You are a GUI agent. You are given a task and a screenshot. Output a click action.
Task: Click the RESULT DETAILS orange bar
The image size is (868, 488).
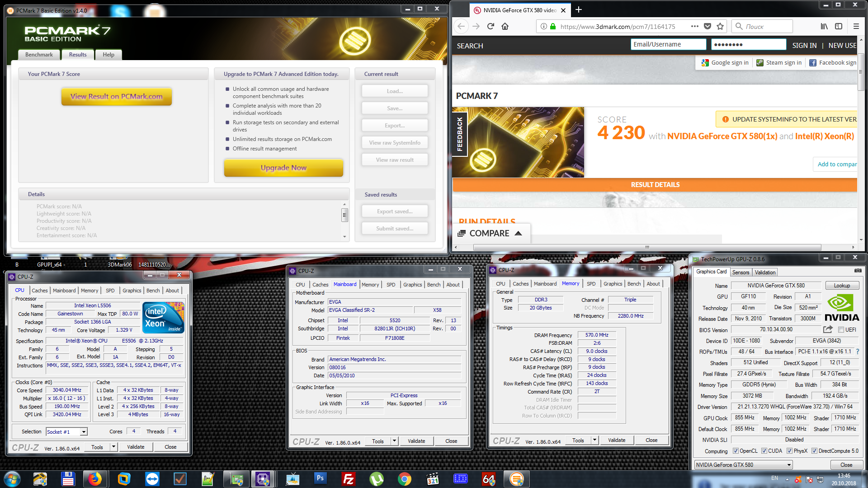[x=655, y=184]
